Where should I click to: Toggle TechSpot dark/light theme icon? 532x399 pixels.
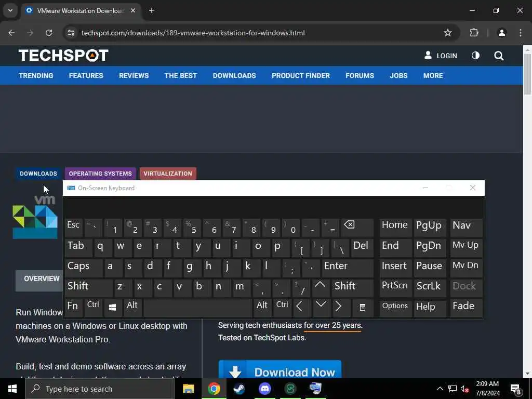(475, 56)
